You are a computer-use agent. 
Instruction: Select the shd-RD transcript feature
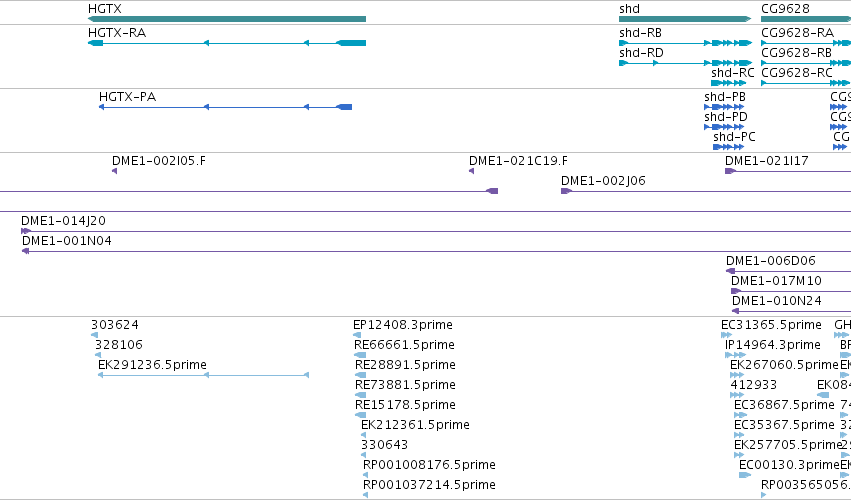(685, 63)
